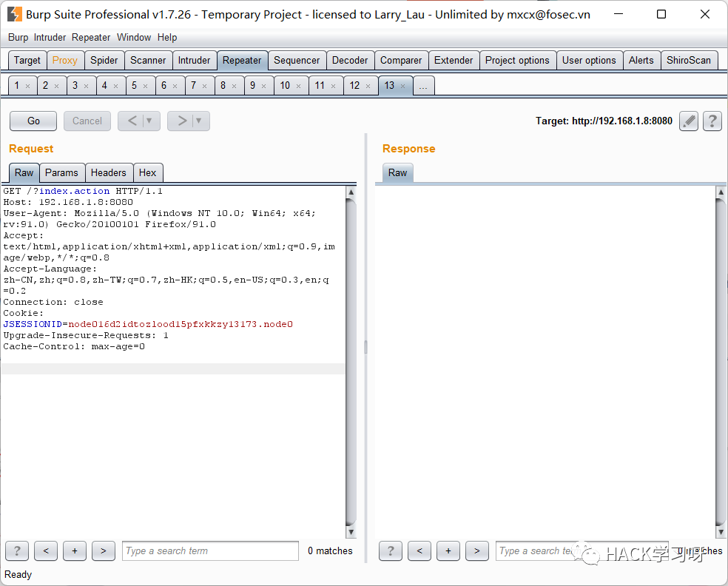Click request pane scrollbar down arrow
Screen dimensions: 728x586
(351, 532)
